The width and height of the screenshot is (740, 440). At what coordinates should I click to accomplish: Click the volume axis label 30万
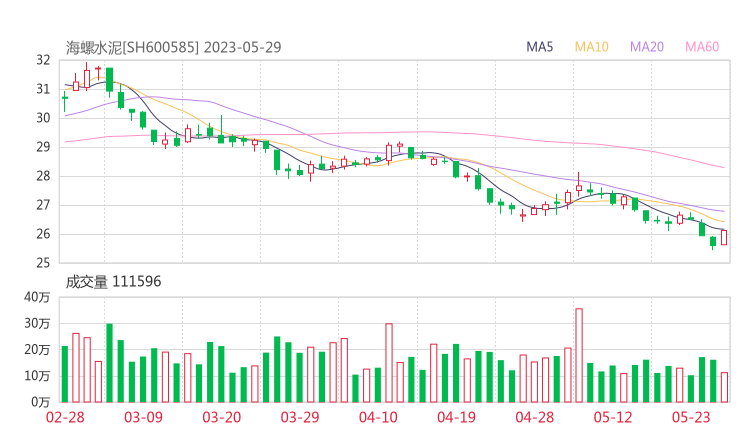[x=37, y=323]
